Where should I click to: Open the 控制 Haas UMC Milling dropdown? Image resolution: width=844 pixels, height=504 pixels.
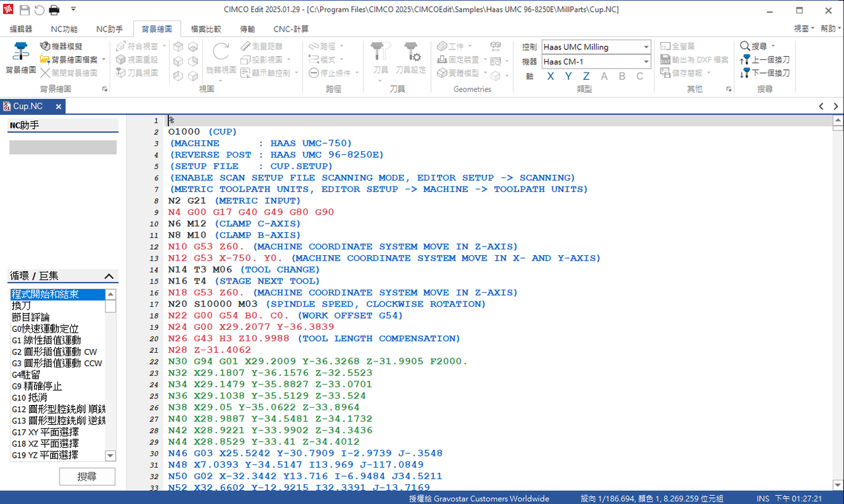click(646, 47)
